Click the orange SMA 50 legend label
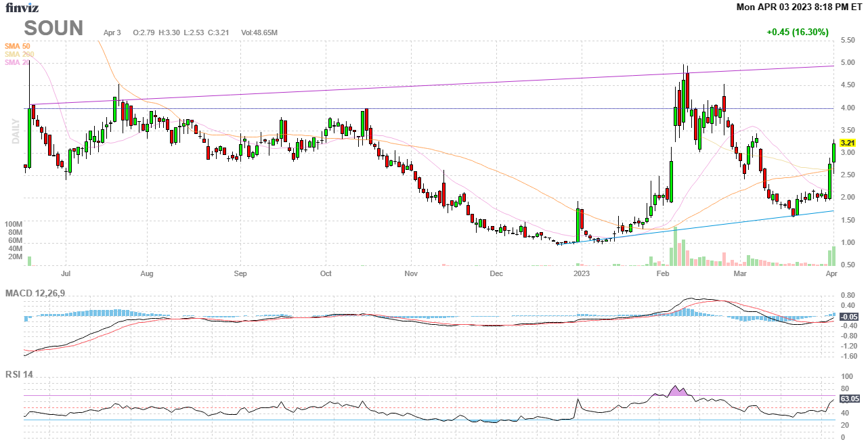Screen dimensions: 868x448 18,46
